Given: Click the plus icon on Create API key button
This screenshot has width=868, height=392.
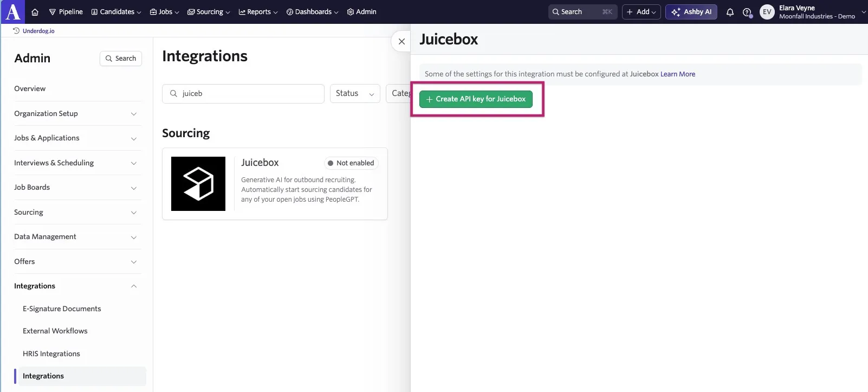Looking at the screenshot, I should pyautogui.click(x=429, y=99).
